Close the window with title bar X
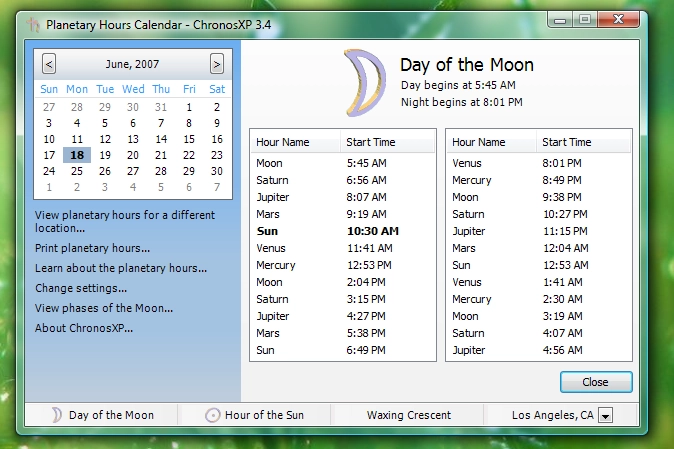This screenshot has width=674, height=449. click(x=619, y=19)
